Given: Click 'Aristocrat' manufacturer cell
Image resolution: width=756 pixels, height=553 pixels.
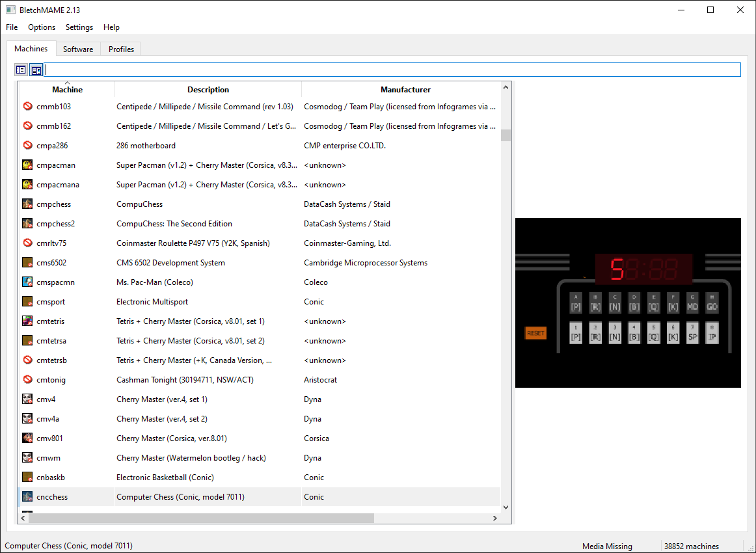Looking at the screenshot, I should pyautogui.click(x=320, y=380).
